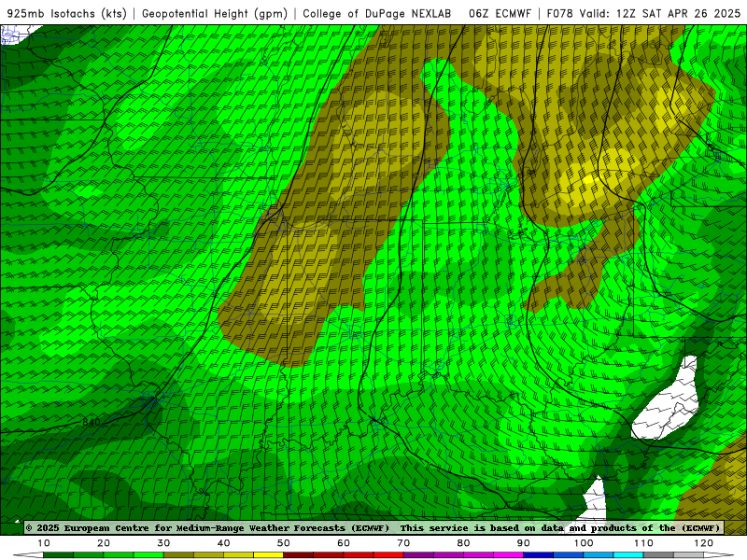Click the darkest green swatch on the color scale
The image size is (747, 560).
(x=58, y=555)
